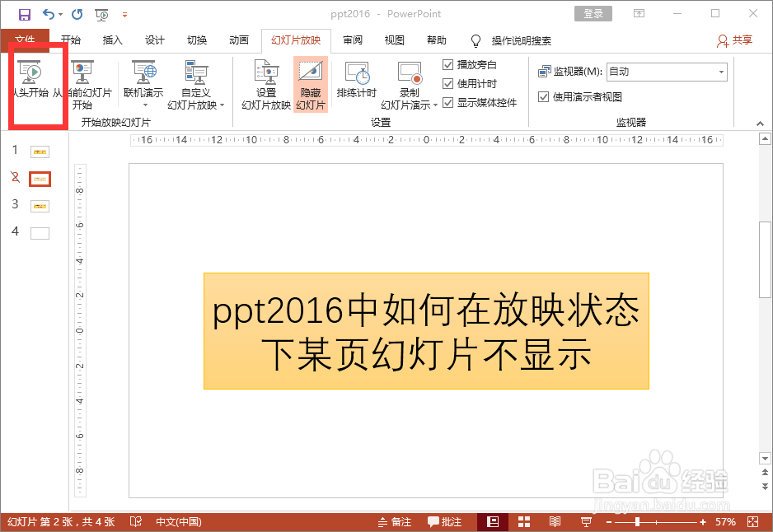Start slideshow from the status bar icon

tap(586, 521)
